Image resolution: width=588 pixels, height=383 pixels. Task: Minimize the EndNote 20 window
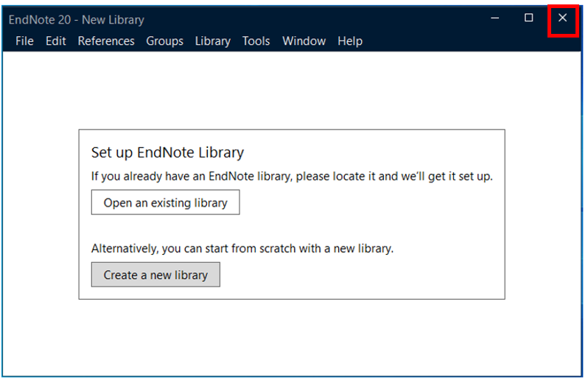point(495,18)
